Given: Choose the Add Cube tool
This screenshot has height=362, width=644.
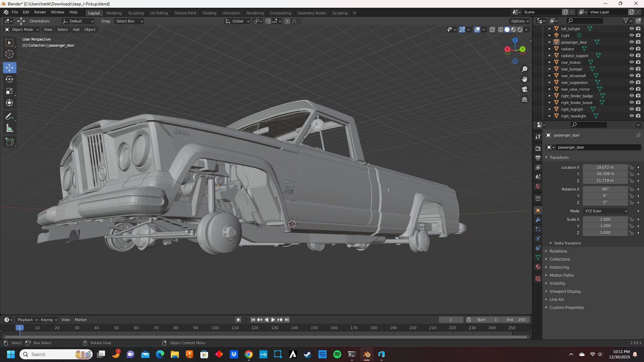Looking at the screenshot, I should (x=9, y=142).
